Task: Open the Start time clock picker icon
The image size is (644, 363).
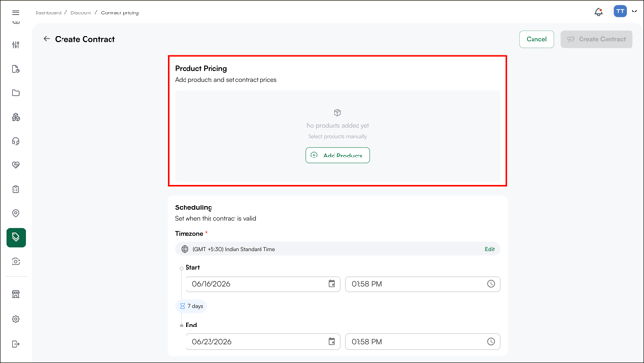Action: point(491,284)
